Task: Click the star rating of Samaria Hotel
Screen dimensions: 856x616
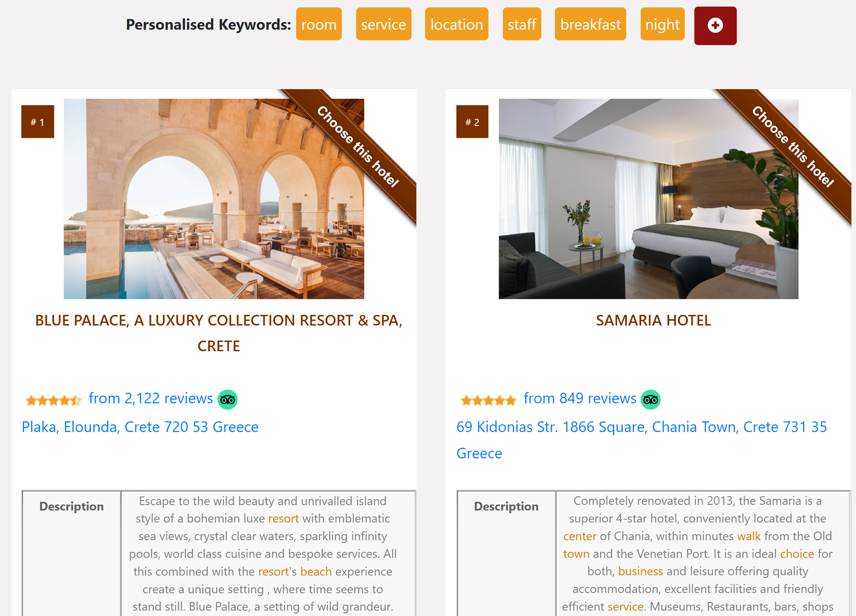Action: point(488,400)
